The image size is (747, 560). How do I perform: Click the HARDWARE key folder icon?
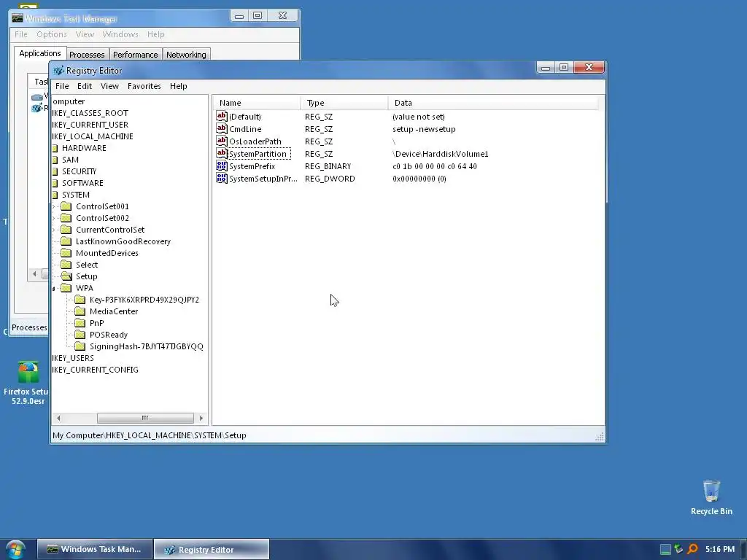pyautogui.click(x=55, y=148)
